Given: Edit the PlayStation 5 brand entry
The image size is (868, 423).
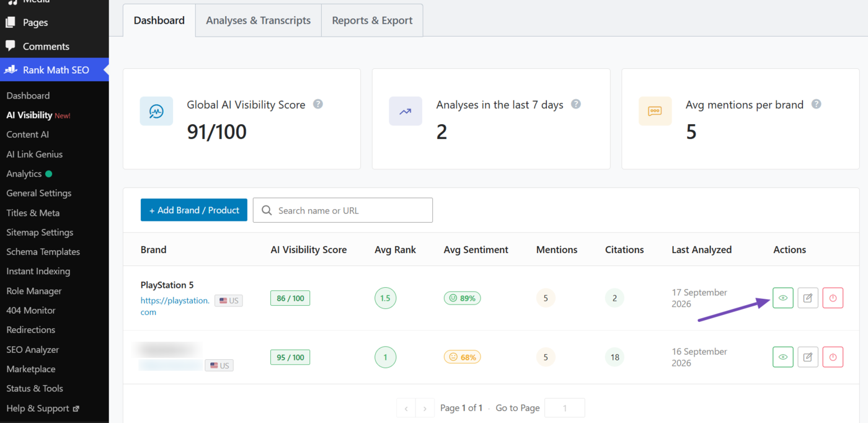Looking at the screenshot, I should pos(808,298).
